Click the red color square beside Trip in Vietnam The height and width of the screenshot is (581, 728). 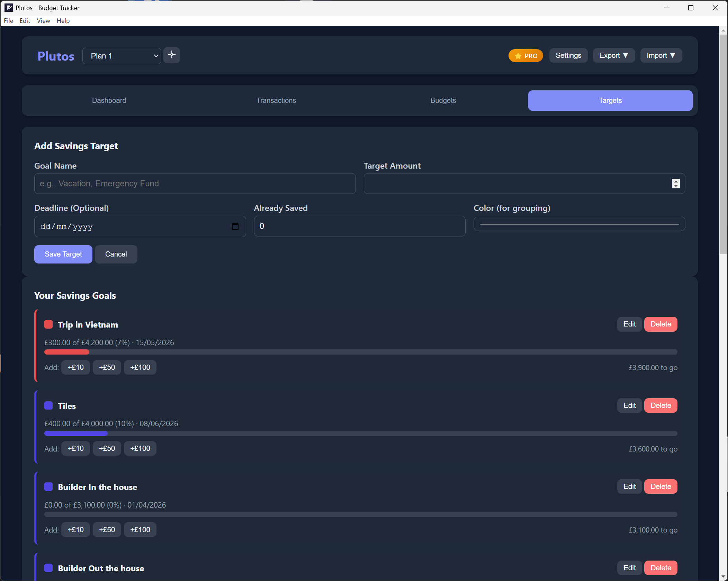tap(48, 324)
